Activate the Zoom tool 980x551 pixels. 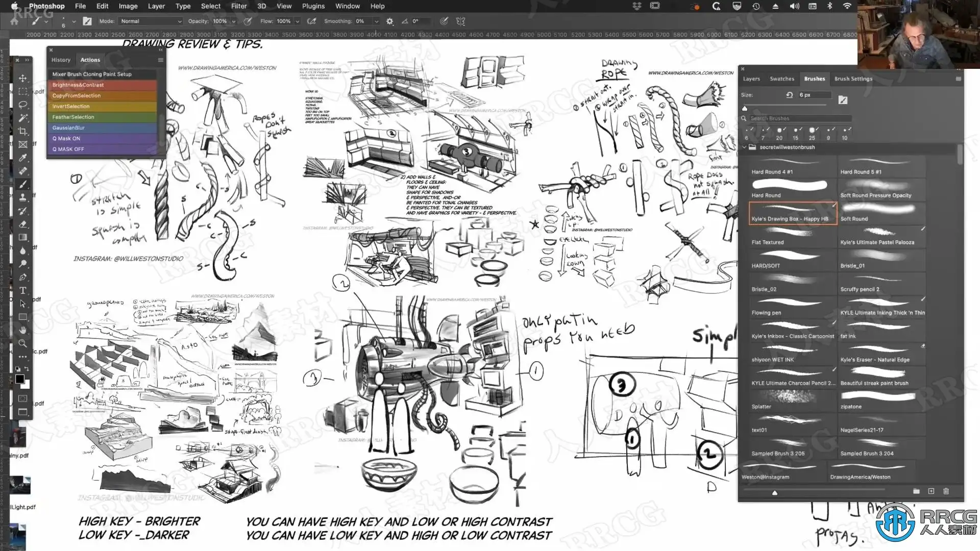(23, 343)
